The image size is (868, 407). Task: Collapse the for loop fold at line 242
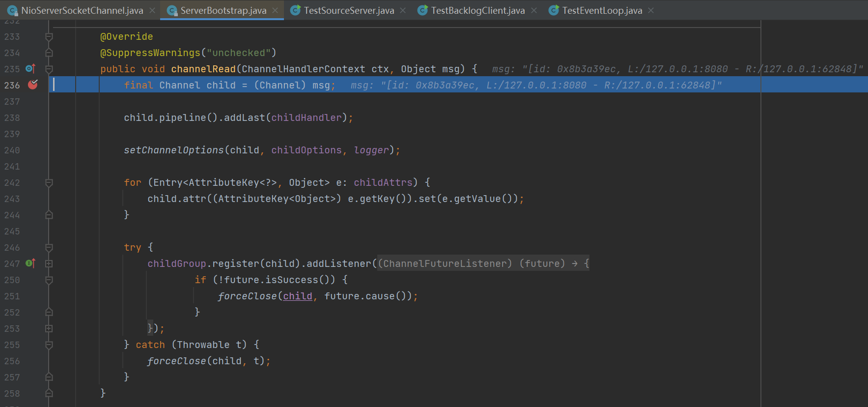point(49,183)
